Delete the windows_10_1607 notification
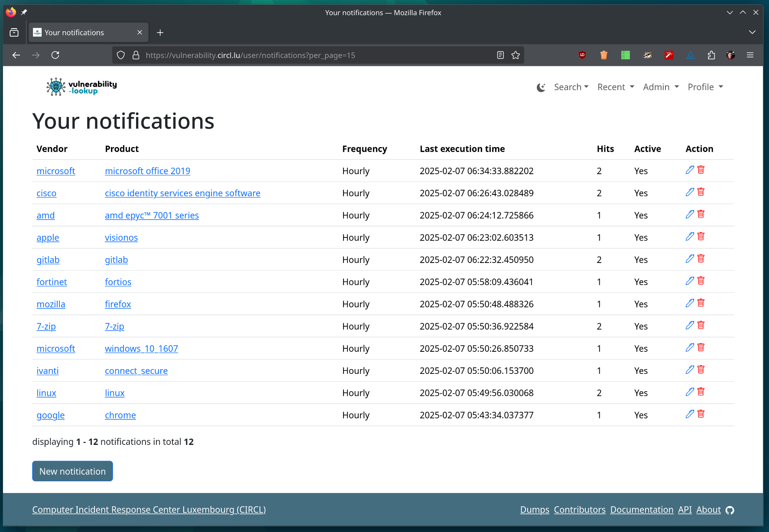The height and width of the screenshot is (532, 769). [x=701, y=347]
